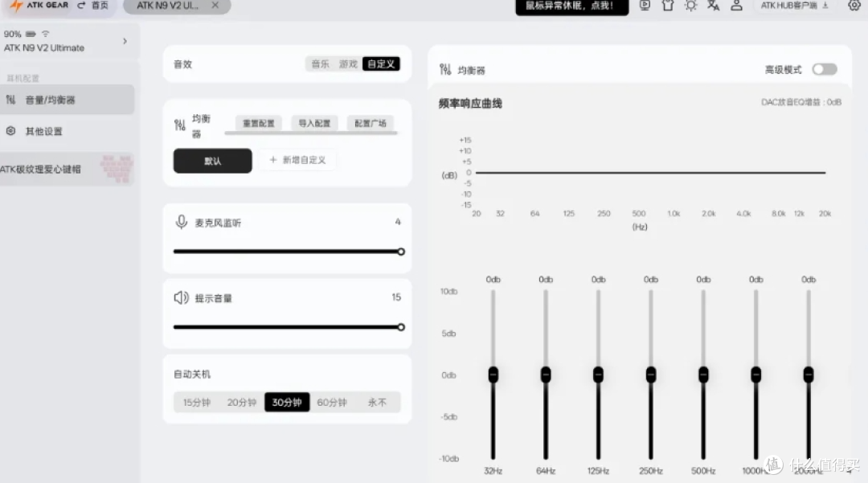Click the 导入配置 button
868x483 pixels.
(314, 124)
